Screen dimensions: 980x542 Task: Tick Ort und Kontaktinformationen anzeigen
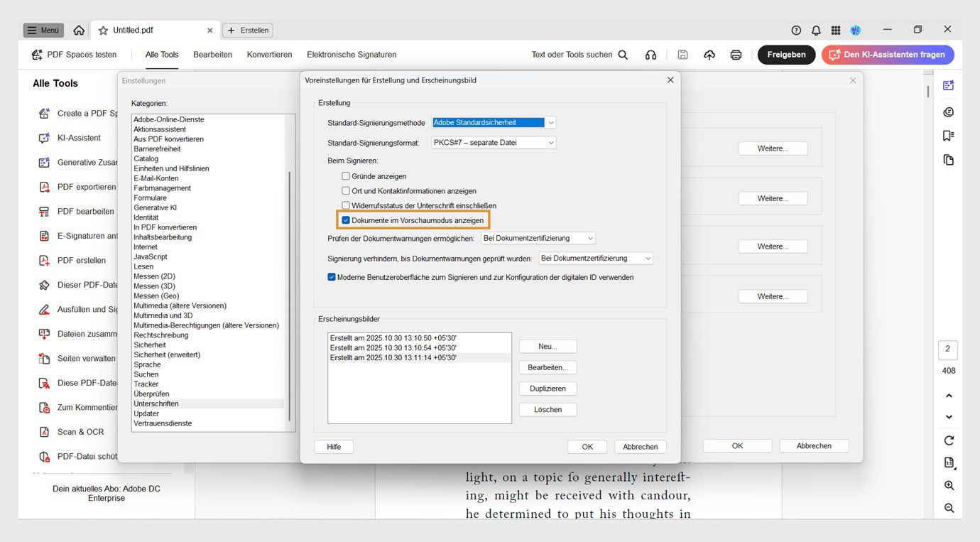[346, 191]
